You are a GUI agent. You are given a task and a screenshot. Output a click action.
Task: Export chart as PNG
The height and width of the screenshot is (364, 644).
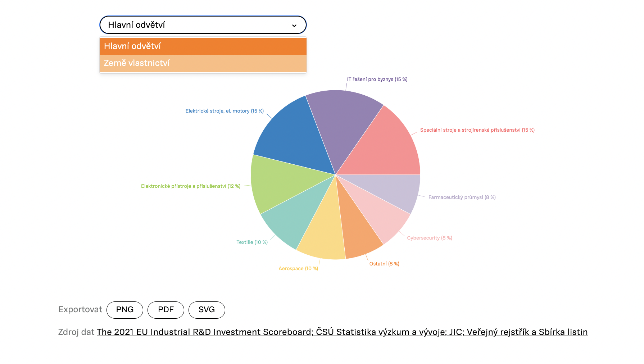pyautogui.click(x=125, y=310)
